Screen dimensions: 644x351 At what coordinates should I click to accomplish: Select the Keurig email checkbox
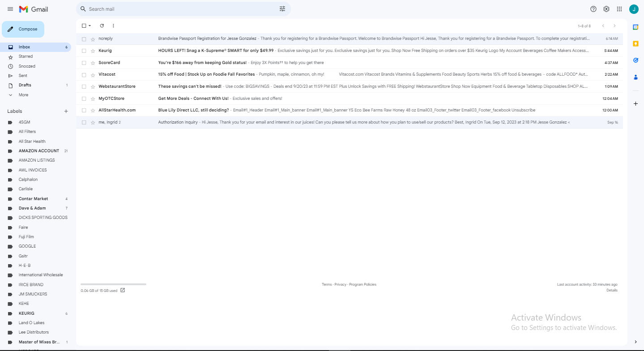pyautogui.click(x=84, y=51)
